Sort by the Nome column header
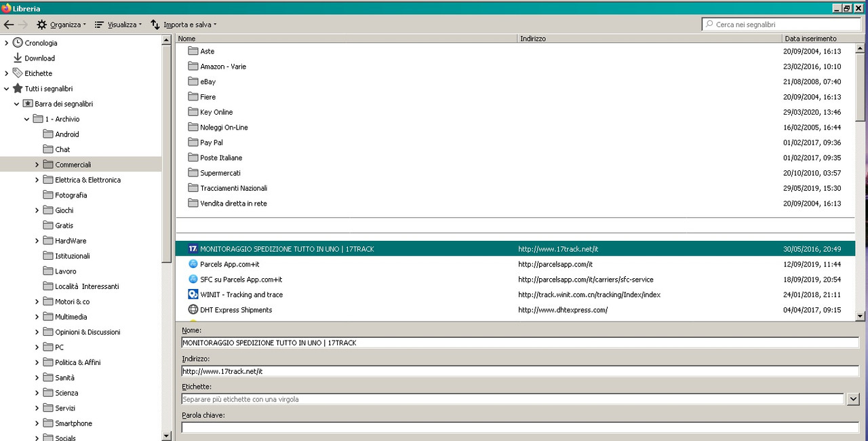This screenshot has height=441, width=868. click(x=347, y=39)
